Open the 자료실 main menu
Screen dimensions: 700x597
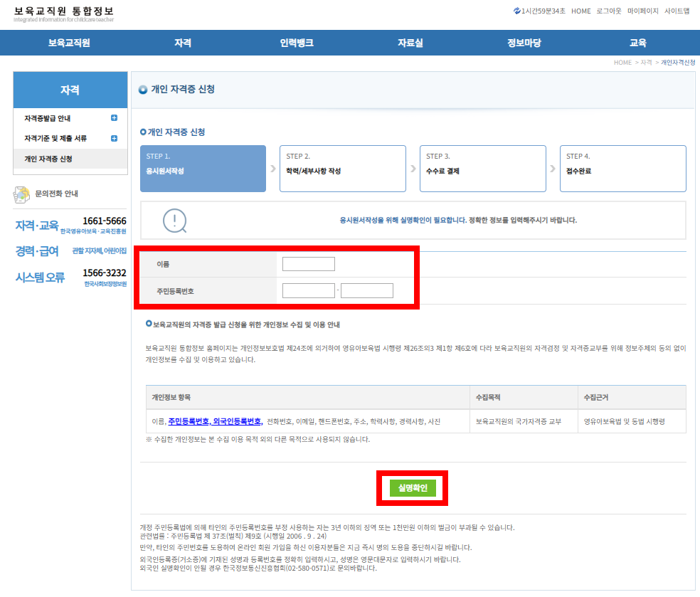pos(410,43)
